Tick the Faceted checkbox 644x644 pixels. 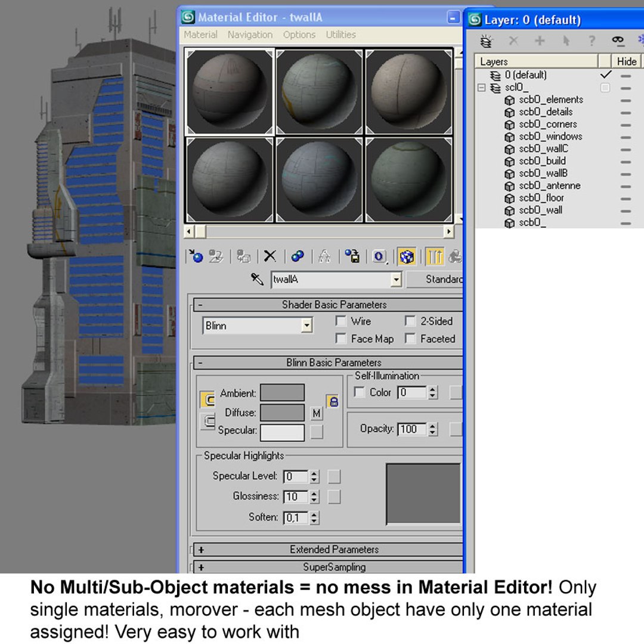410,339
